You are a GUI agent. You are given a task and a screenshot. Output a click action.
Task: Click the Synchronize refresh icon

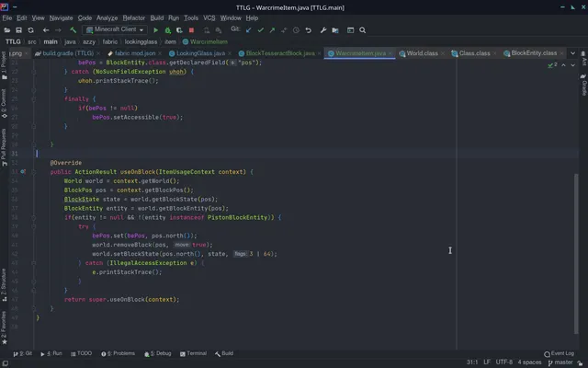coord(30,30)
